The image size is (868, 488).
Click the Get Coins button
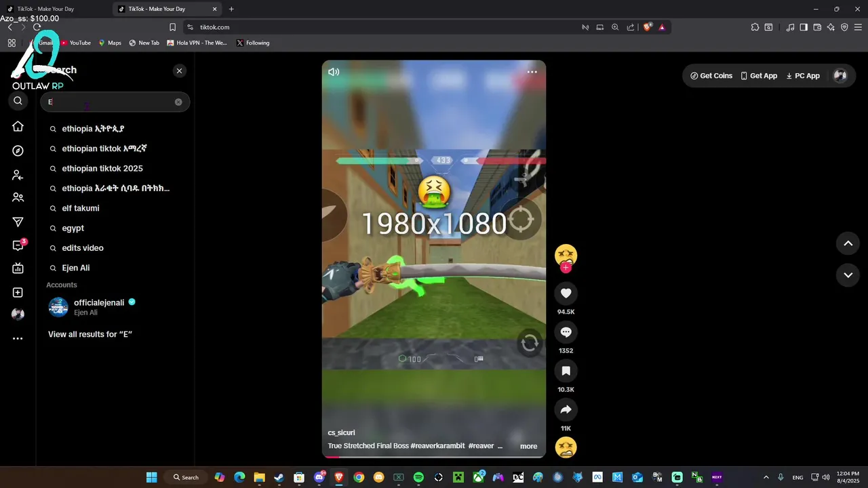pos(711,76)
